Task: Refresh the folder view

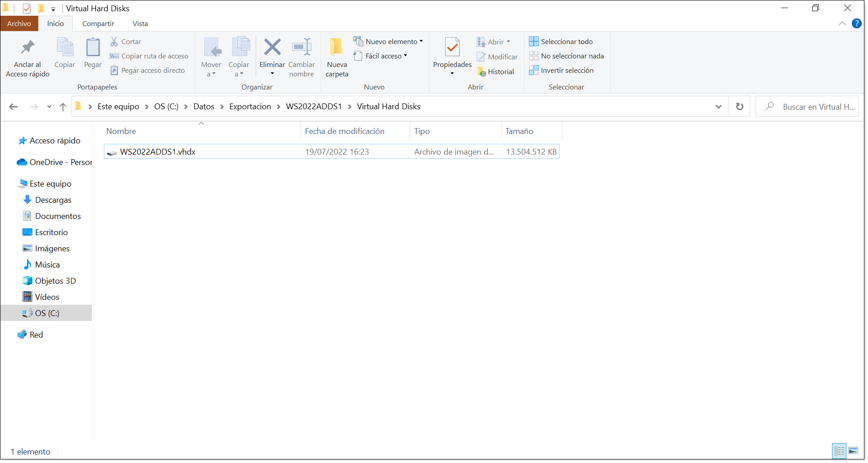Action: [x=739, y=107]
